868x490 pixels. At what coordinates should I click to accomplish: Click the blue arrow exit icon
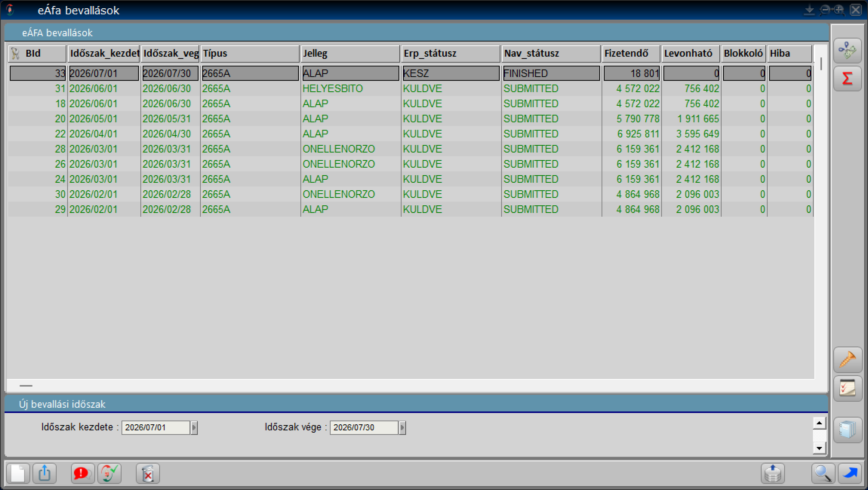coord(850,473)
